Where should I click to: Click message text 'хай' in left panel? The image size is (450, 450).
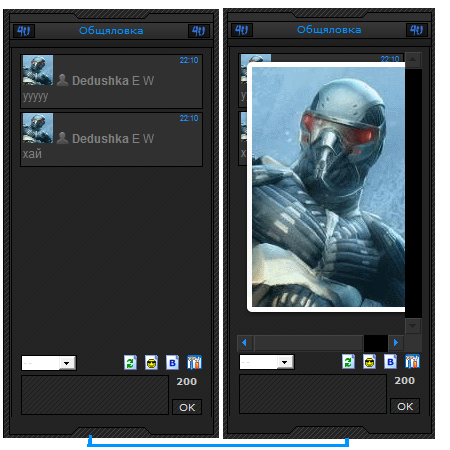pos(32,154)
